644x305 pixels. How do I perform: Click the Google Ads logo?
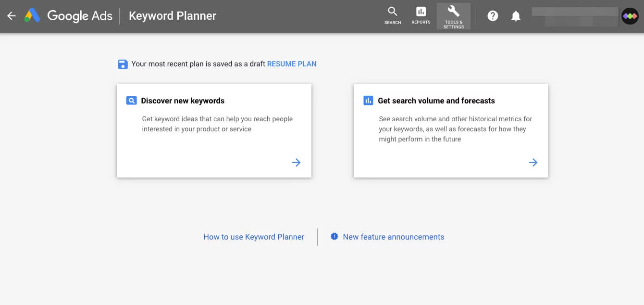pos(32,16)
